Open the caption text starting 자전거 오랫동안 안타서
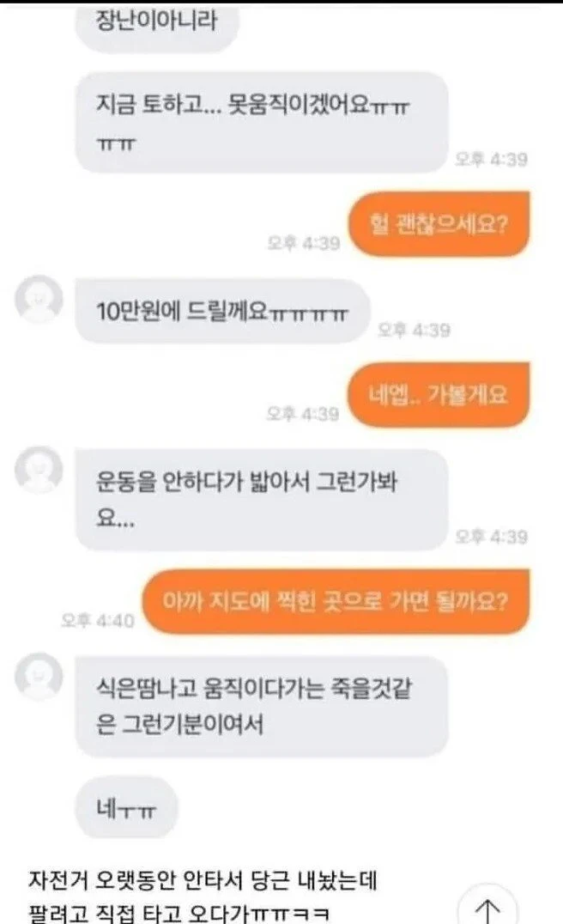The height and width of the screenshot is (924, 563). click(203, 897)
